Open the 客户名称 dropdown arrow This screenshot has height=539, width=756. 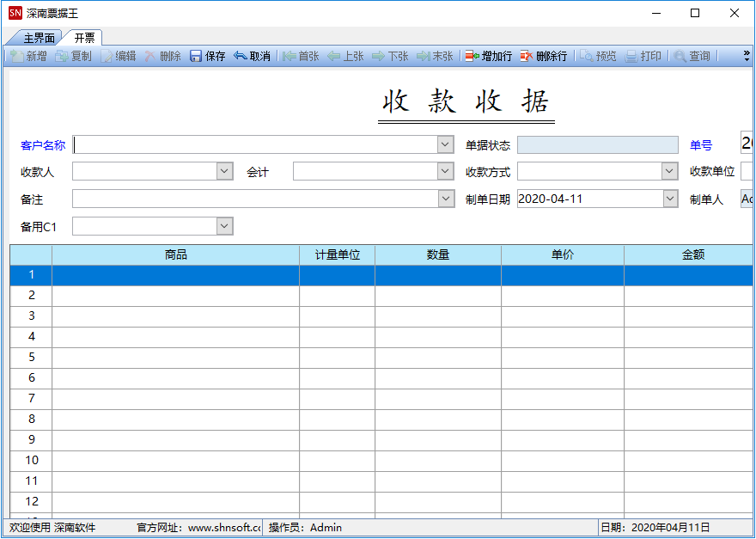[x=446, y=144]
